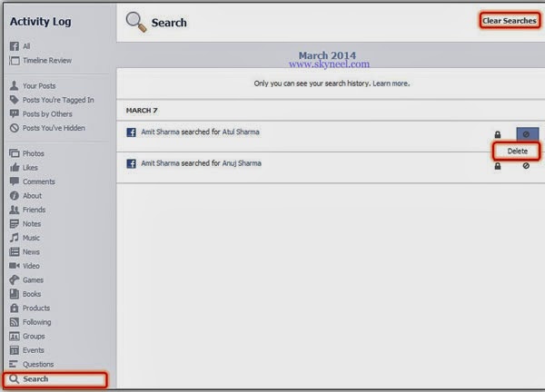Click the Music note icon
The image size is (545, 392).
(x=15, y=238)
